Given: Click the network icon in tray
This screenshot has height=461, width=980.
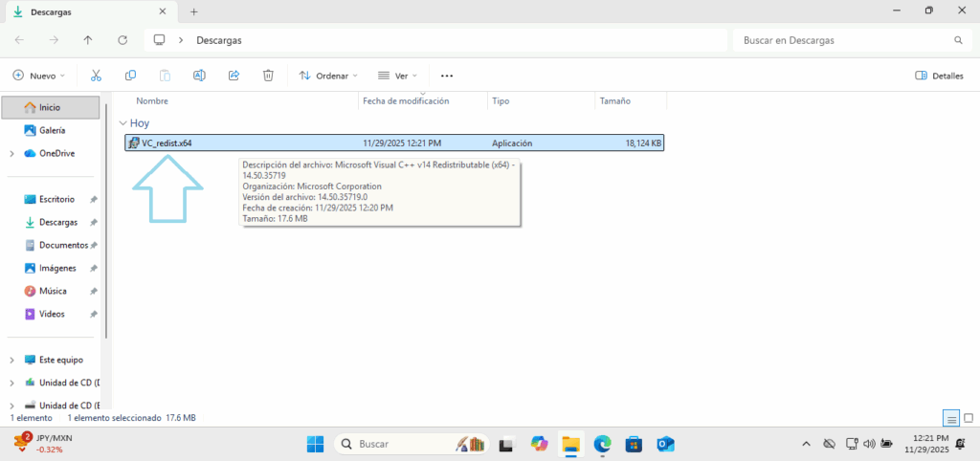Looking at the screenshot, I should point(851,444).
